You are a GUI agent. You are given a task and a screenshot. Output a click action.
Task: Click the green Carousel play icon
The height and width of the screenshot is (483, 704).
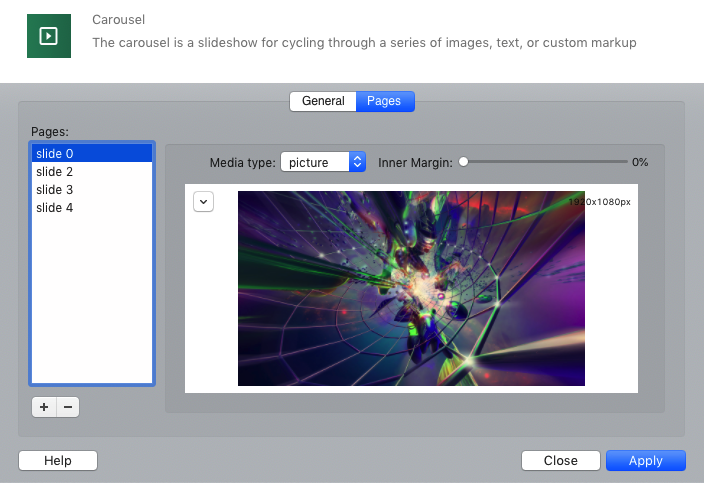(x=47, y=36)
